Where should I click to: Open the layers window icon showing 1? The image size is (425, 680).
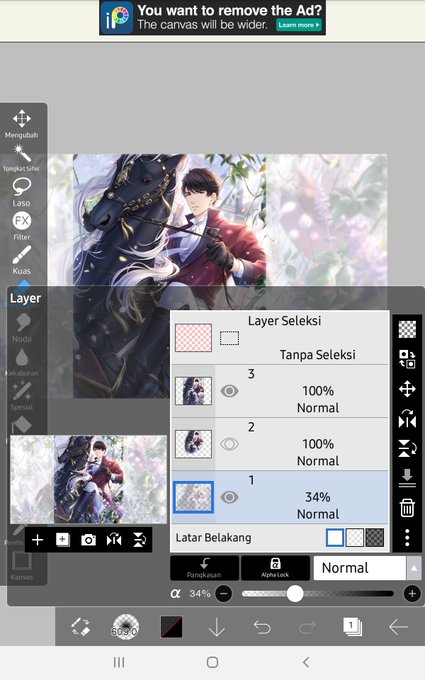coord(352,627)
